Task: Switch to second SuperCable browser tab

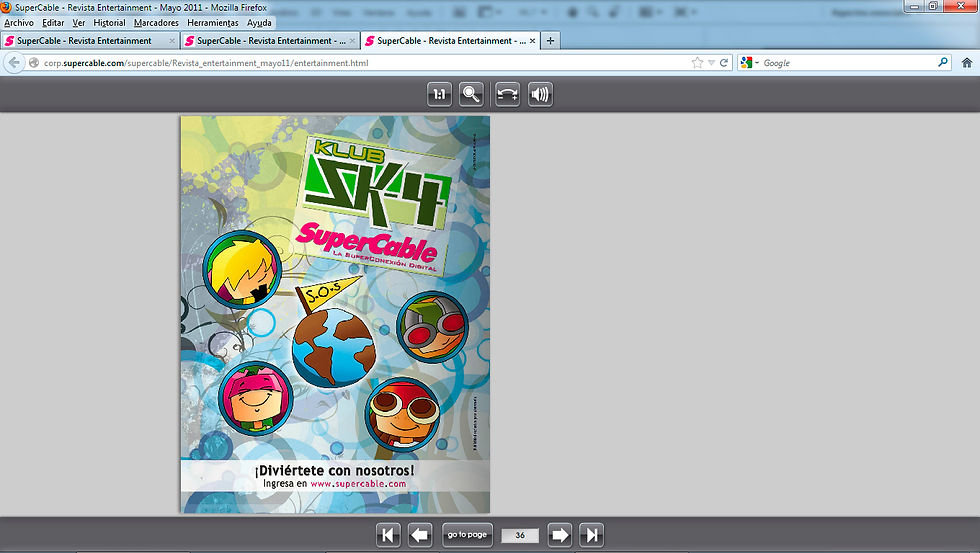Action: coord(270,41)
